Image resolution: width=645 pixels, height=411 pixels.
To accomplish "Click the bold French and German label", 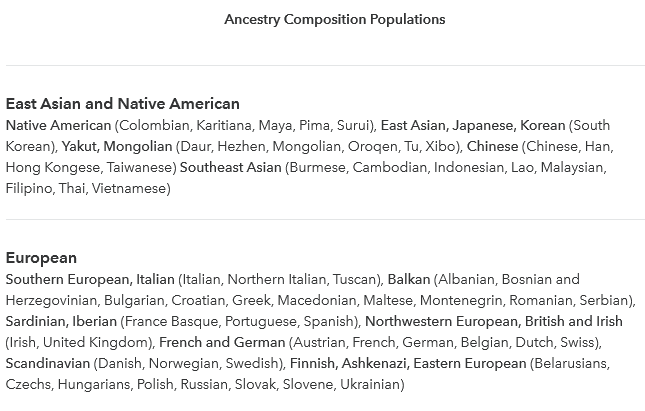I will tap(222, 342).
